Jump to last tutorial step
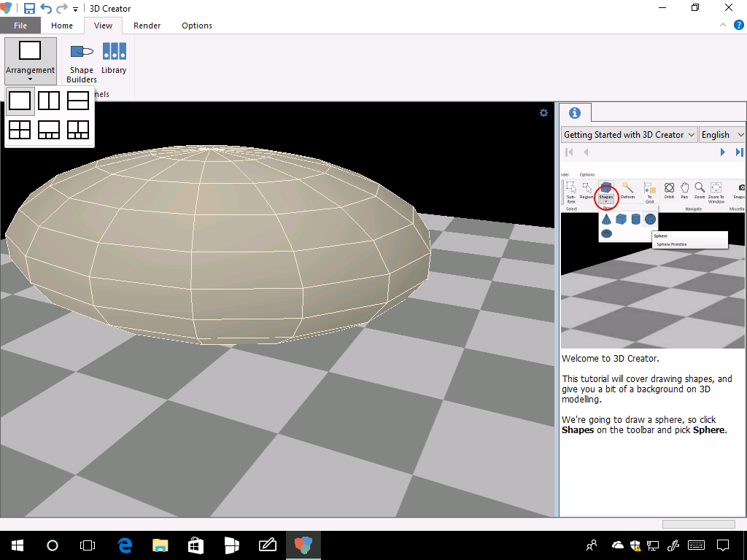 coord(739,152)
